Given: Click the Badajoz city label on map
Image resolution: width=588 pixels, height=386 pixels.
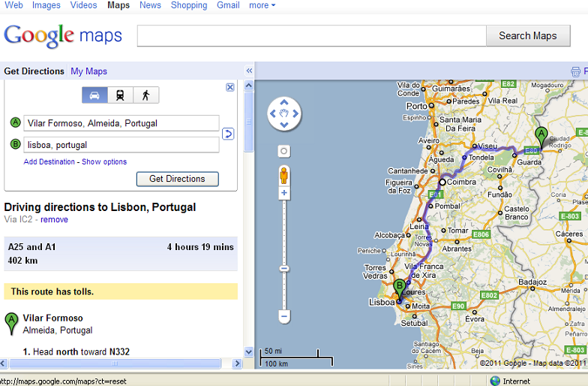Looking at the screenshot, I should (x=532, y=282).
